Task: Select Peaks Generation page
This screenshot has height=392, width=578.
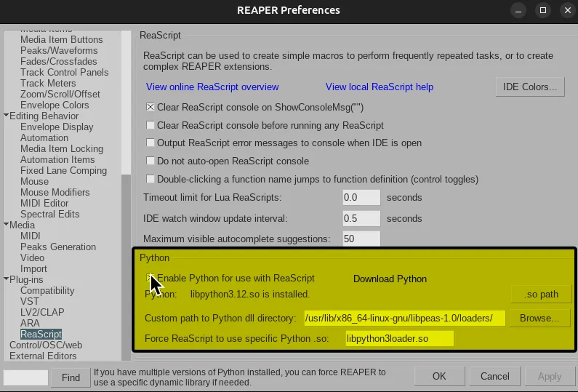Action: pyautogui.click(x=58, y=247)
